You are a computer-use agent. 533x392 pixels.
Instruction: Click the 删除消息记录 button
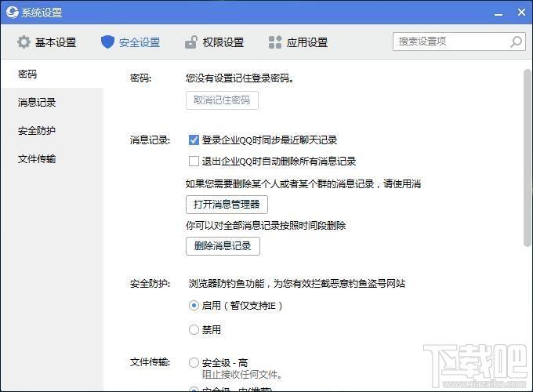pos(223,246)
